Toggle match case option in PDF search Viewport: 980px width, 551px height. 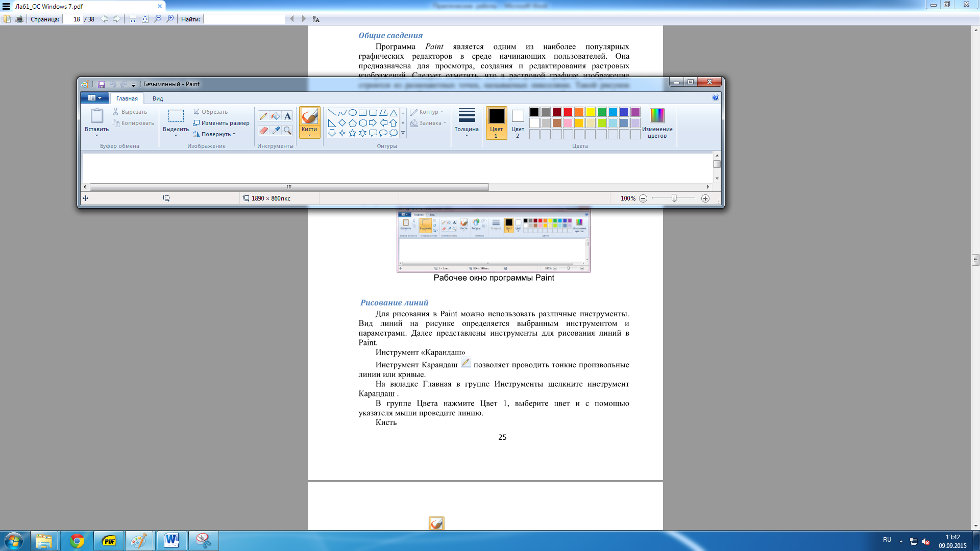[316, 19]
